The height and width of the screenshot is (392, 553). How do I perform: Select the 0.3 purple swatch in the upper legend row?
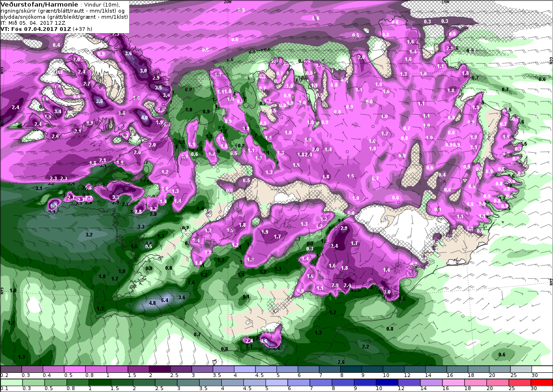tap(32, 369)
